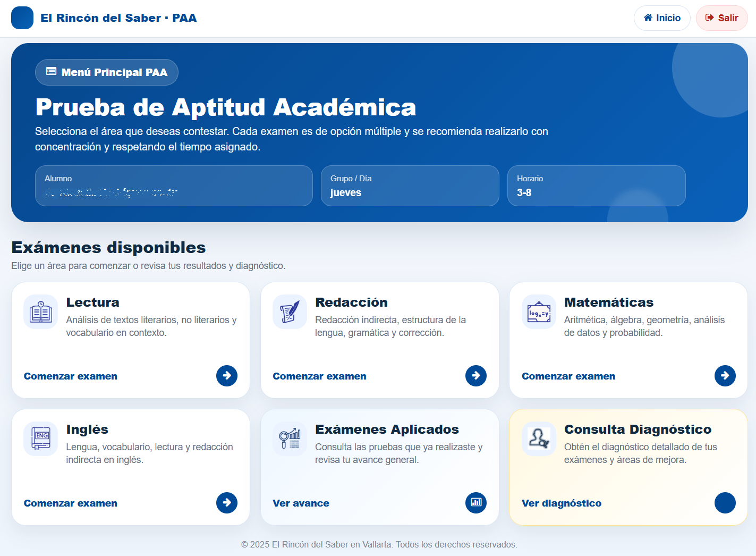Viewport: 756px width, 556px height.
Task: Start the Lectura exam via Comenzar examen
Action: click(71, 376)
